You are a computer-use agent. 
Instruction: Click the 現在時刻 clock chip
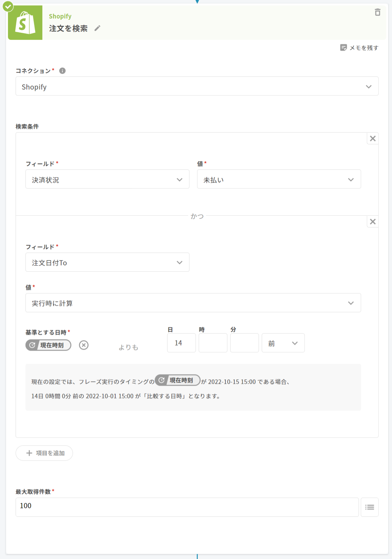click(x=48, y=345)
